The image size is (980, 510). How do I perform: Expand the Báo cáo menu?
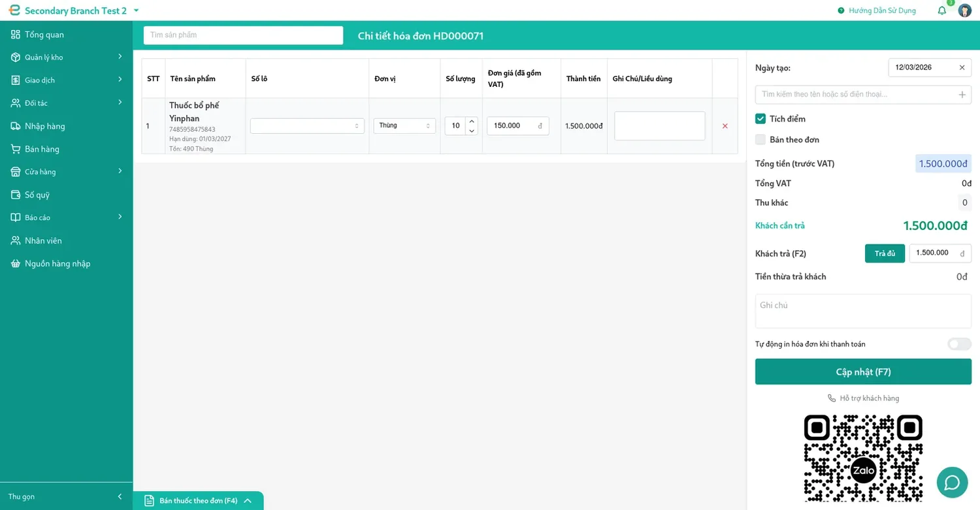pos(66,217)
